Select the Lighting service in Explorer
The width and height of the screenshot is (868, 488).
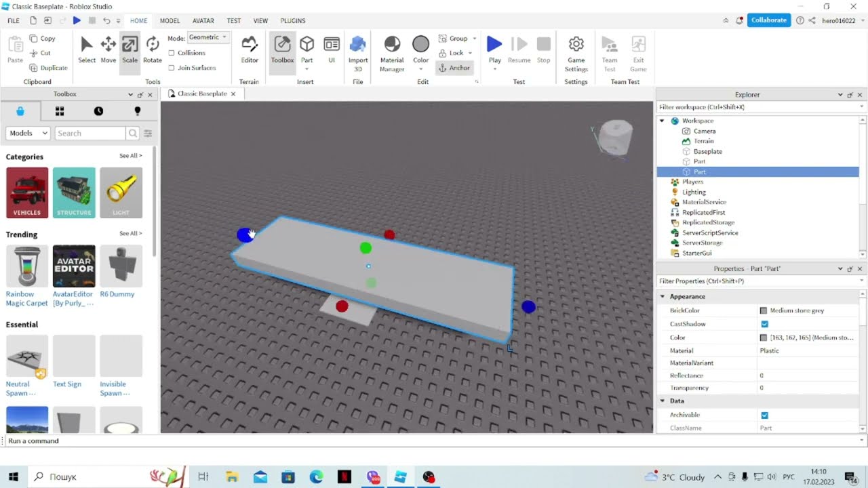tap(694, 192)
